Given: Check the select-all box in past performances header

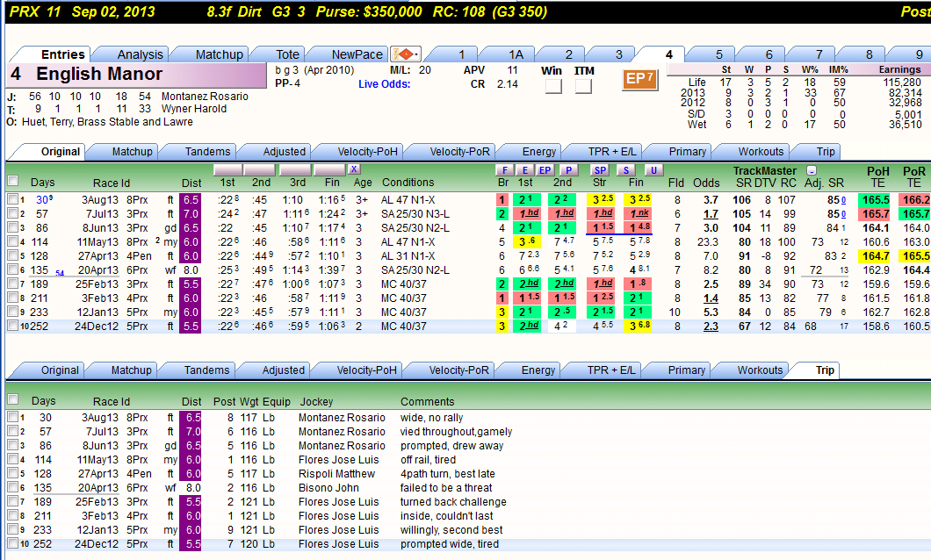Looking at the screenshot, I should coord(12,181).
